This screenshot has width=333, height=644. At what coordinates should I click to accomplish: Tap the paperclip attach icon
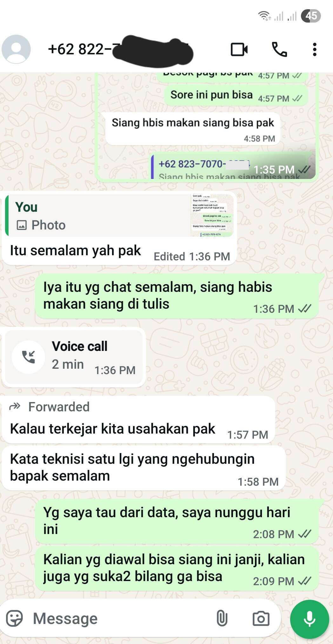point(222,618)
